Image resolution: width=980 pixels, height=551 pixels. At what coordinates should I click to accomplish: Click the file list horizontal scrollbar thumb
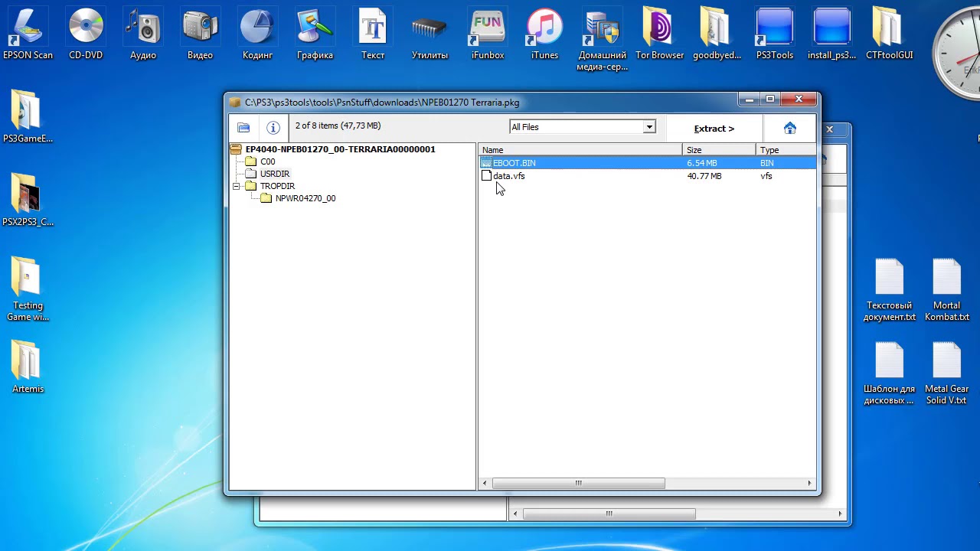pos(578,483)
